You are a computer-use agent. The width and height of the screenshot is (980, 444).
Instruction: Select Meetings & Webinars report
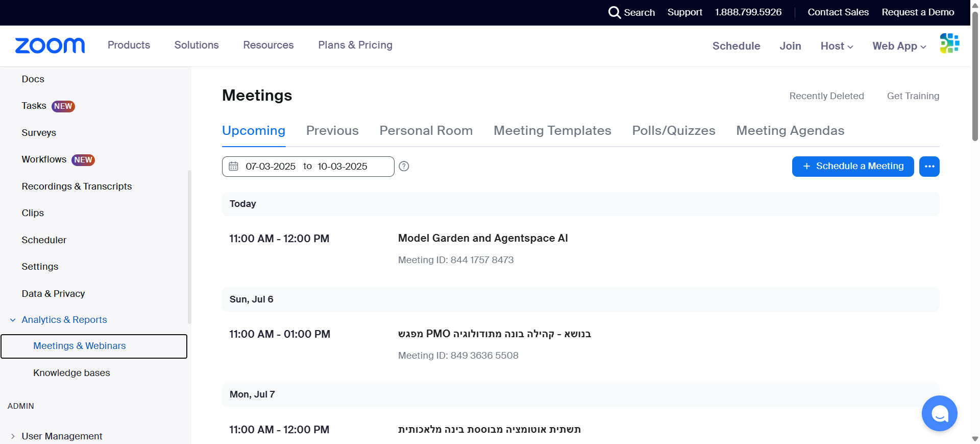coord(94,346)
